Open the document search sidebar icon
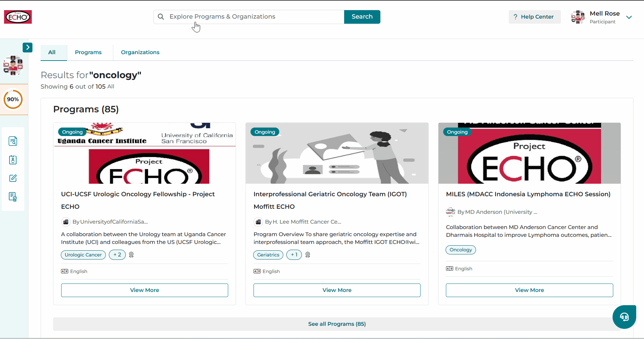Screen dimensions: 644x339 [13, 141]
